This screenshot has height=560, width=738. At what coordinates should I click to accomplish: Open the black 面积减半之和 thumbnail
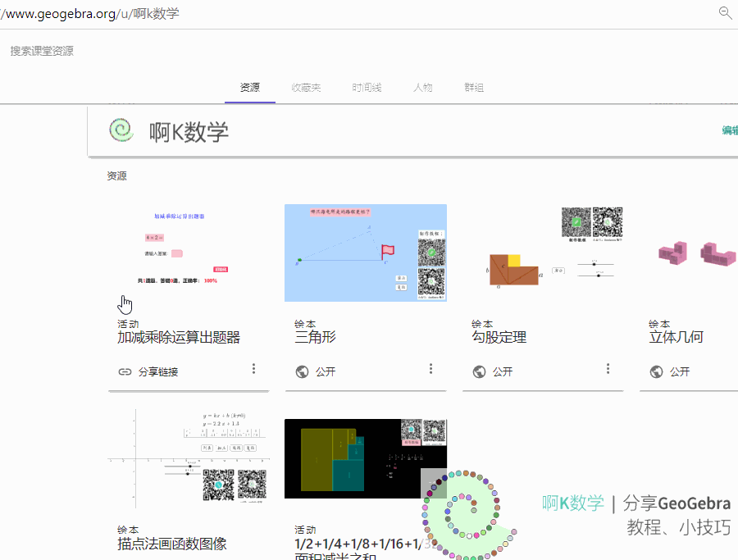(366, 459)
